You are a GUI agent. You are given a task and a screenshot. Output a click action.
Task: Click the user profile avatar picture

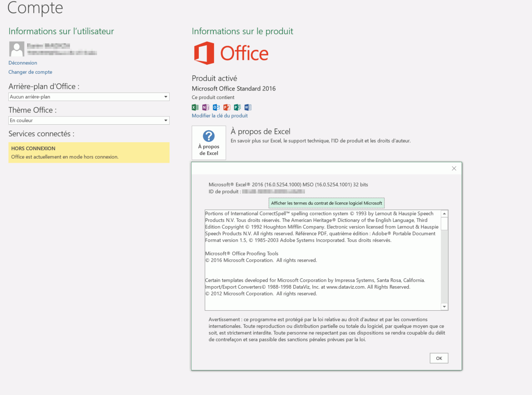(17, 49)
